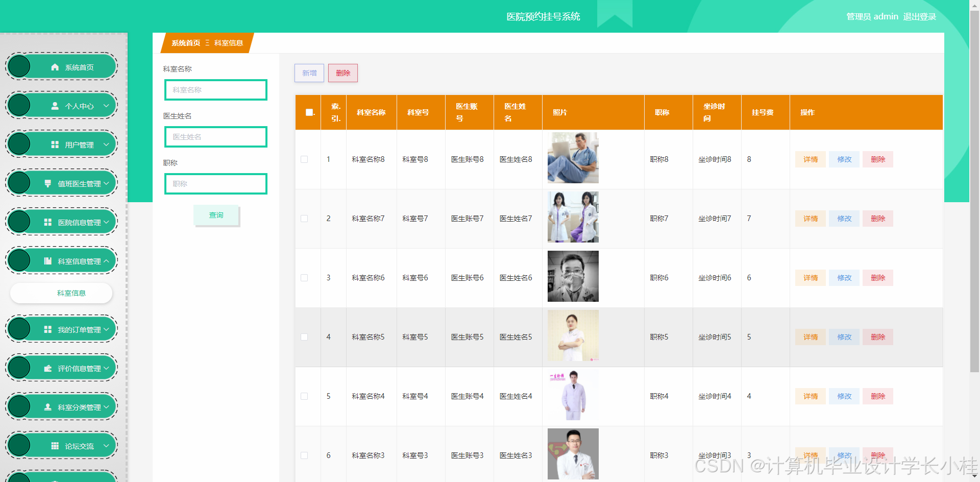Image resolution: width=980 pixels, height=482 pixels.
Task: Click 删除 for row 科室名称4
Action: click(x=878, y=396)
